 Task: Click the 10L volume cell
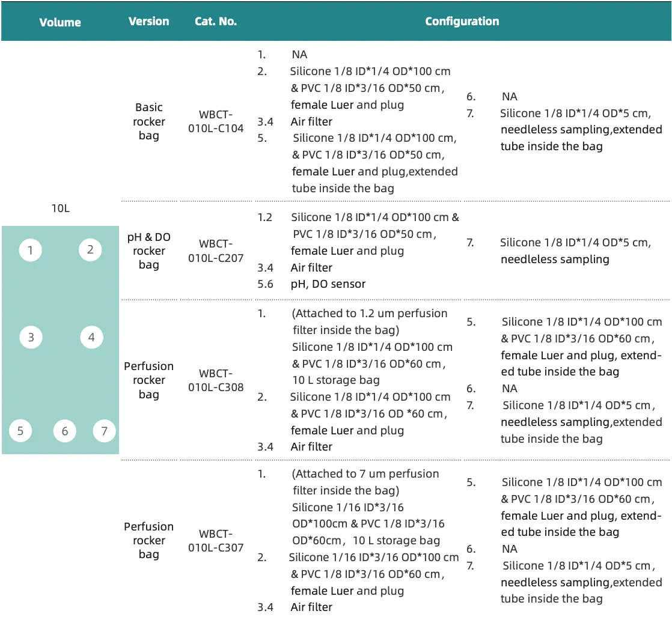pos(61,208)
